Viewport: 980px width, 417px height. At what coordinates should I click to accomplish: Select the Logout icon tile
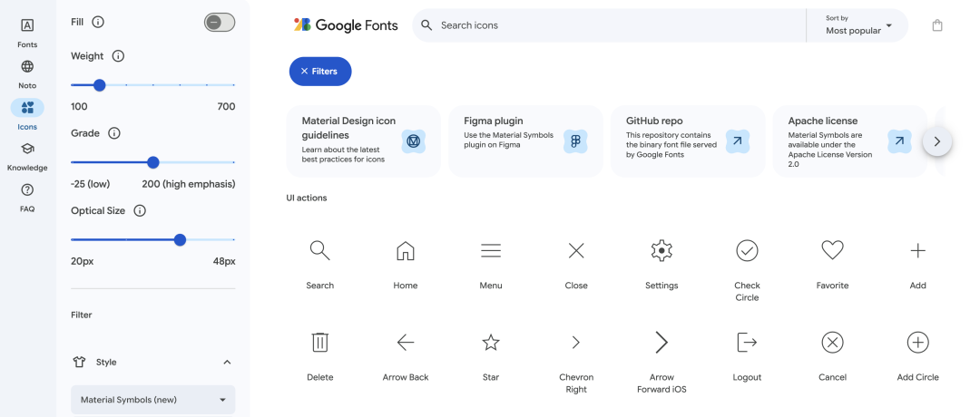[x=747, y=356]
